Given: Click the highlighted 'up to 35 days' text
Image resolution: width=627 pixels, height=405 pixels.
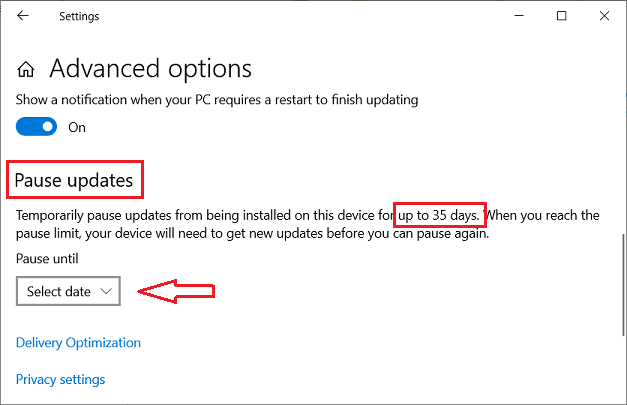Looking at the screenshot, I should pyautogui.click(x=440, y=216).
